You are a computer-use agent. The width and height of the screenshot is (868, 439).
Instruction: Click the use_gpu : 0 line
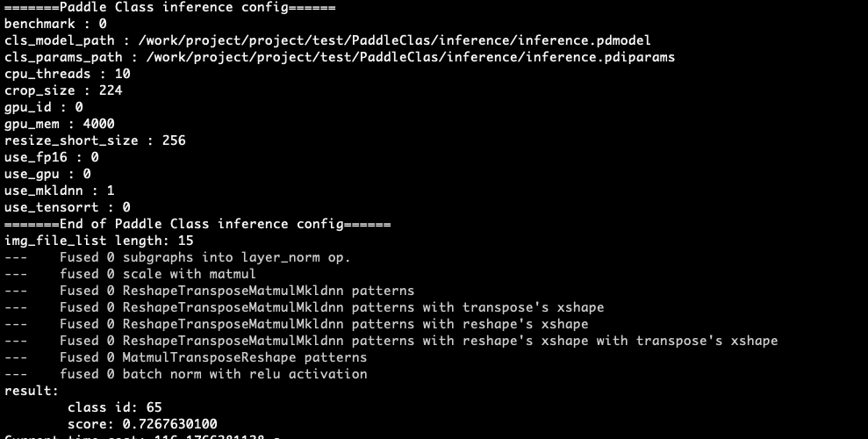coord(47,174)
